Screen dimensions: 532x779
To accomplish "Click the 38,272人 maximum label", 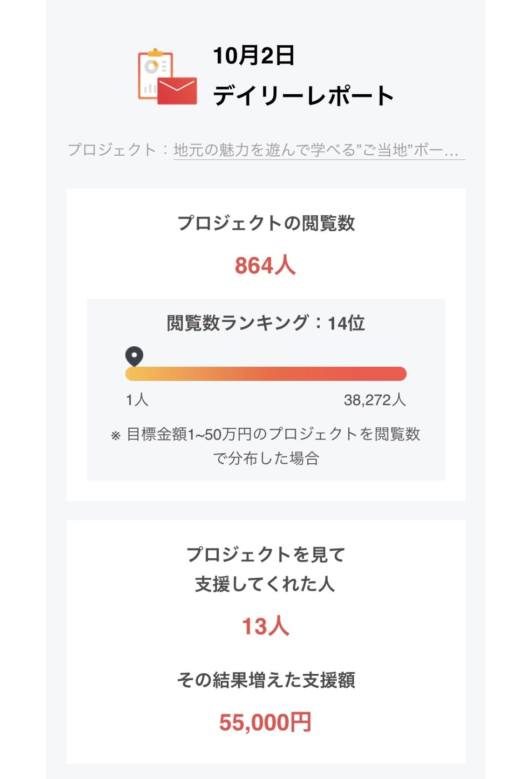I will [374, 400].
